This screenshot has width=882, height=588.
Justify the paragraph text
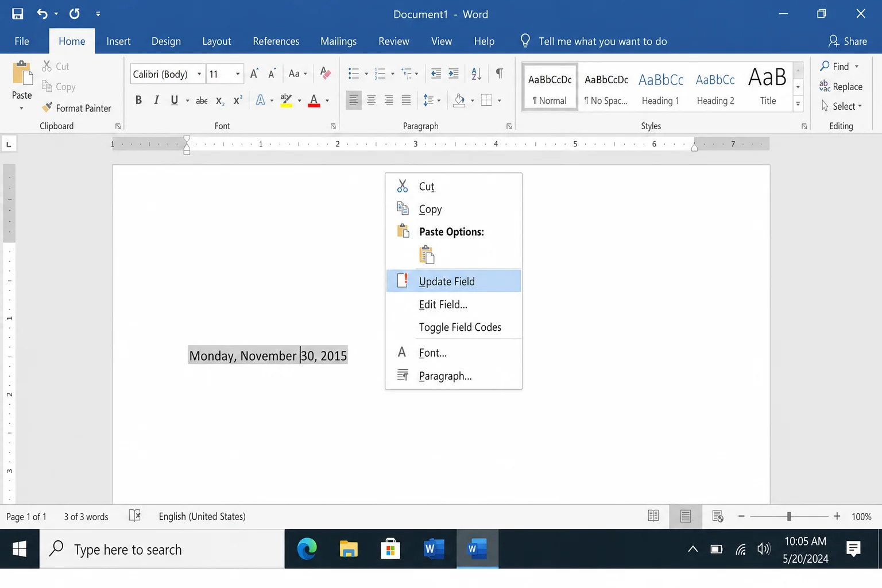(406, 100)
